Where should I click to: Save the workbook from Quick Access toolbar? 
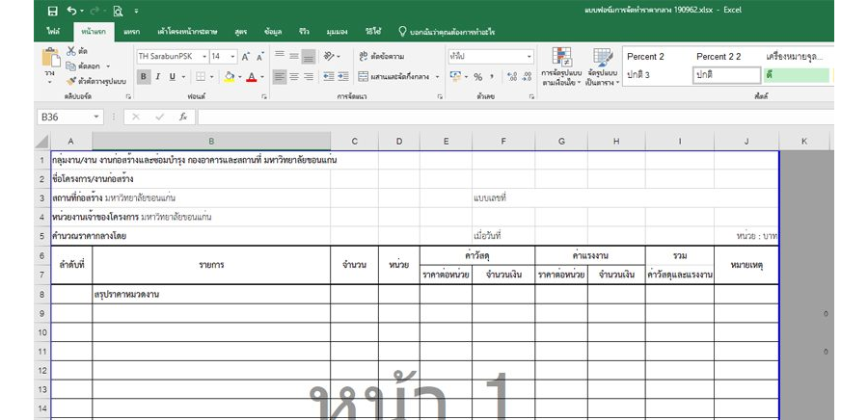click(53, 11)
